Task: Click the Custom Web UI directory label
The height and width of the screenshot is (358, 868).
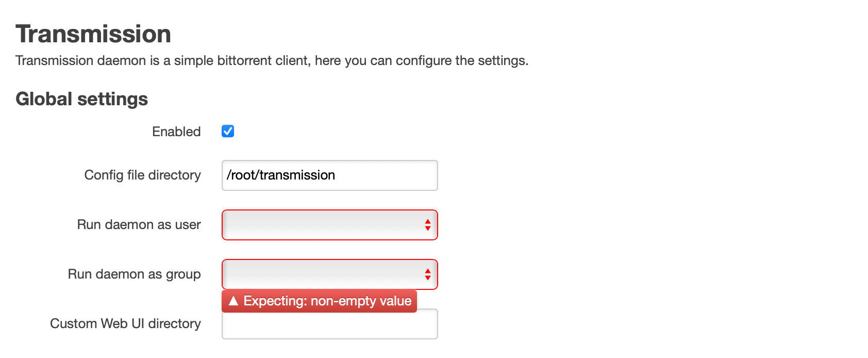Action: click(x=126, y=323)
